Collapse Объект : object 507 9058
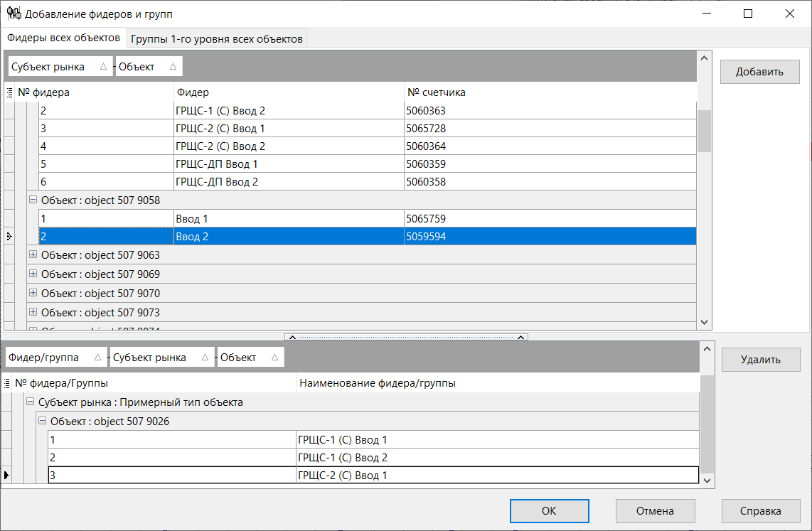The image size is (812, 531). [33, 200]
